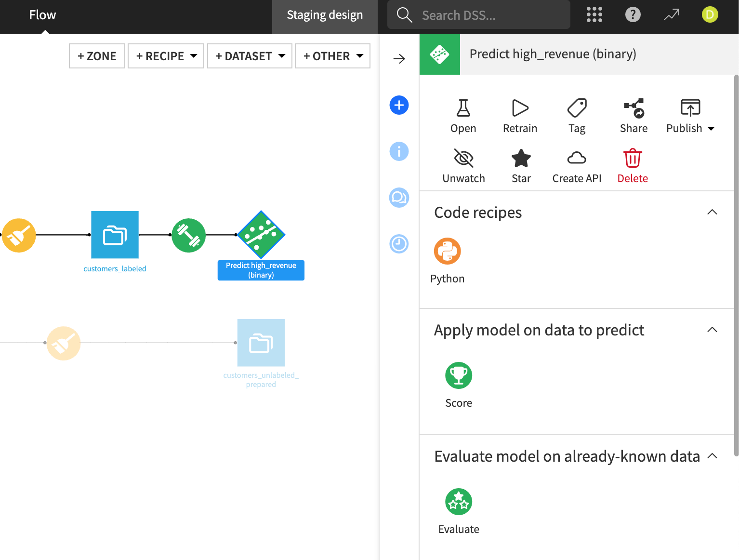The width and height of the screenshot is (739, 560).
Task: Collapse Evaluate model on already-known data section
Action: click(x=712, y=456)
